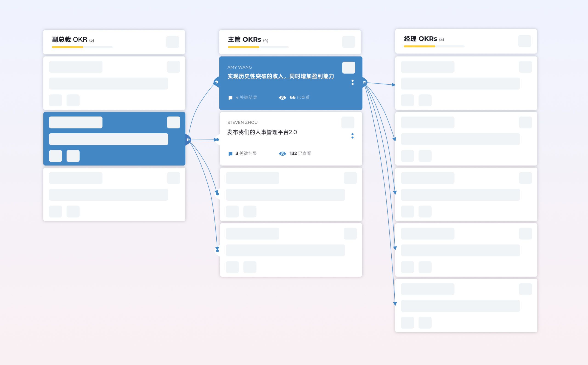Click the left connector dot on Steven Zhou card
This screenshot has height=365, width=588.
pos(217,140)
